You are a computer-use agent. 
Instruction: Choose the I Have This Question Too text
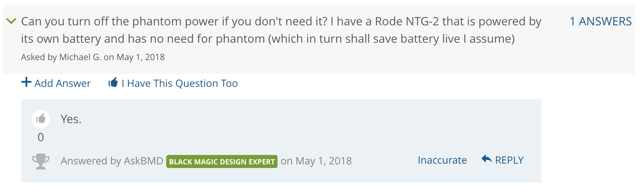coord(180,83)
